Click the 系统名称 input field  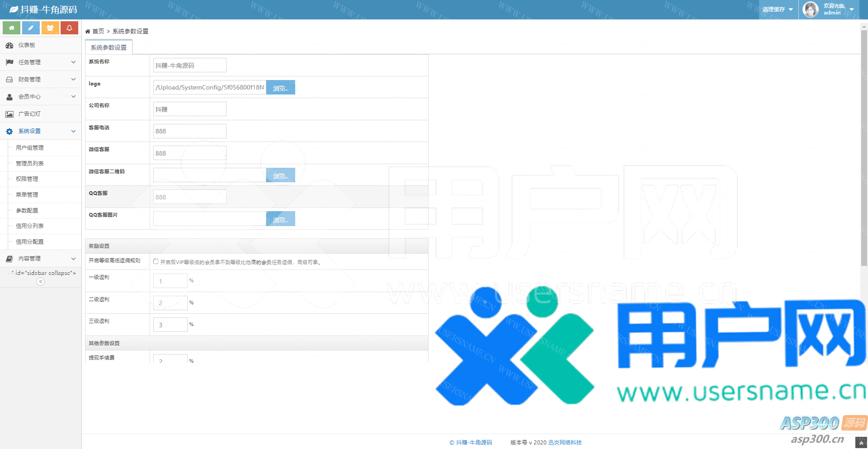[x=190, y=65]
